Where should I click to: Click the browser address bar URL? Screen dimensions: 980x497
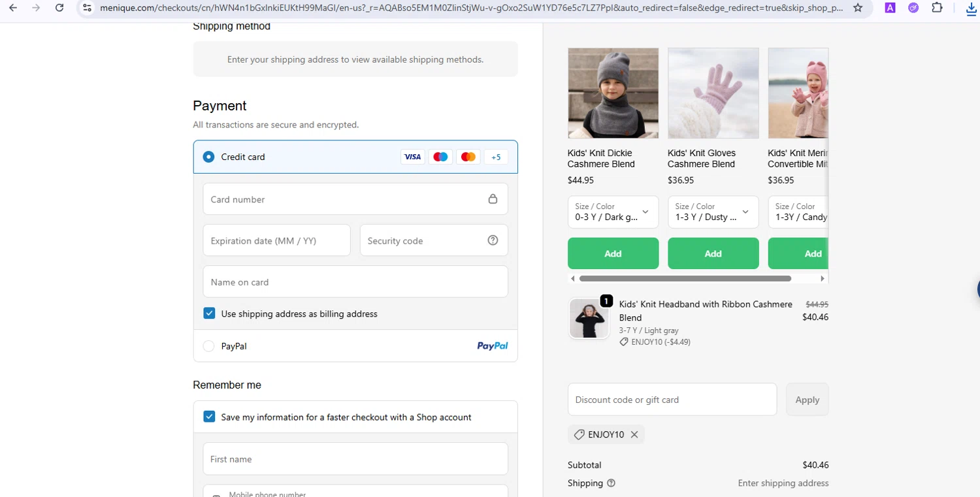(x=470, y=8)
